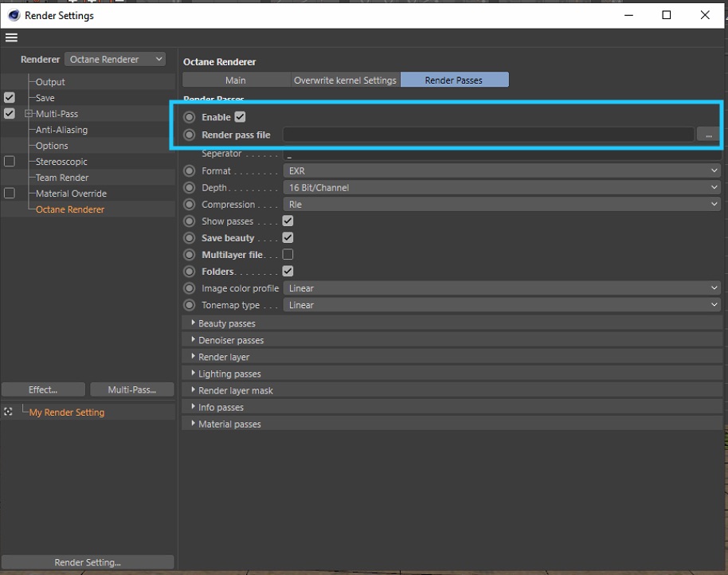Browse for render pass file path
The image size is (728, 575).
(x=709, y=135)
